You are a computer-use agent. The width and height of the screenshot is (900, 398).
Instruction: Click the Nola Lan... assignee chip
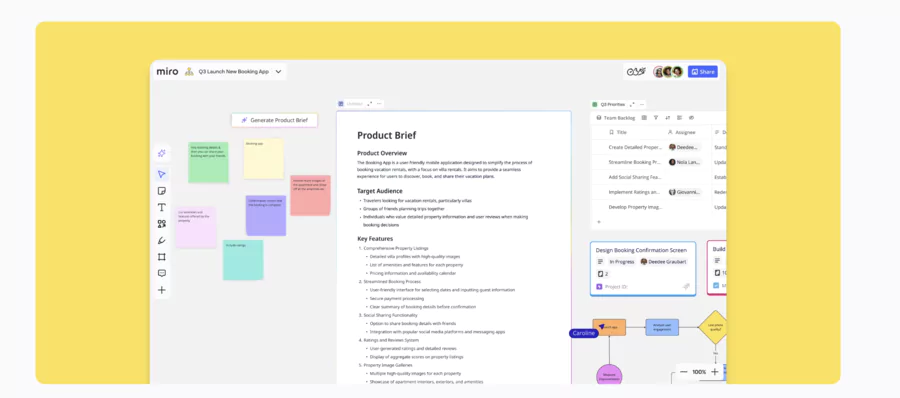tap(685, 162)
